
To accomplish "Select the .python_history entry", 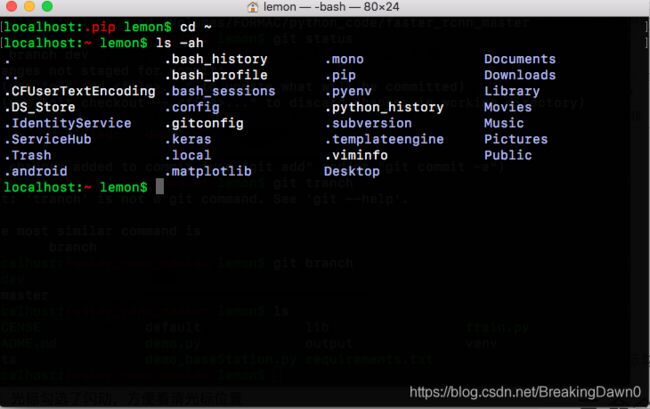I will (x=384, y=107).
